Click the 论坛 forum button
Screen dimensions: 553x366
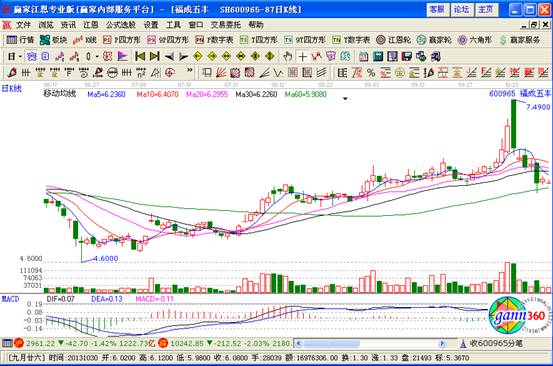462,10
